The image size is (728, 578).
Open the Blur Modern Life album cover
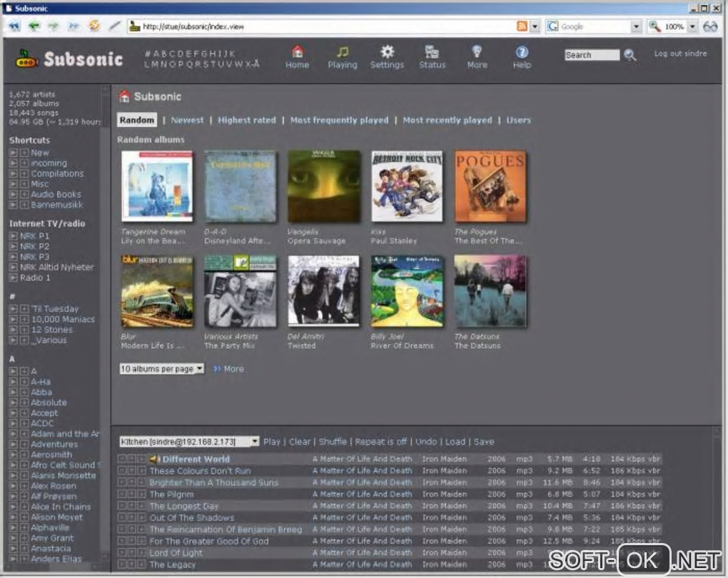(157, 291)
